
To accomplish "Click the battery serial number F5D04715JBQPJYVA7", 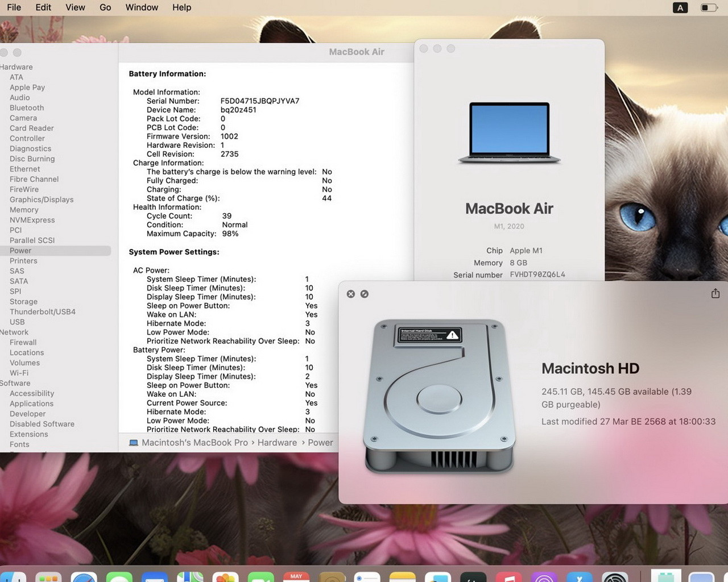I will [260, 101].
